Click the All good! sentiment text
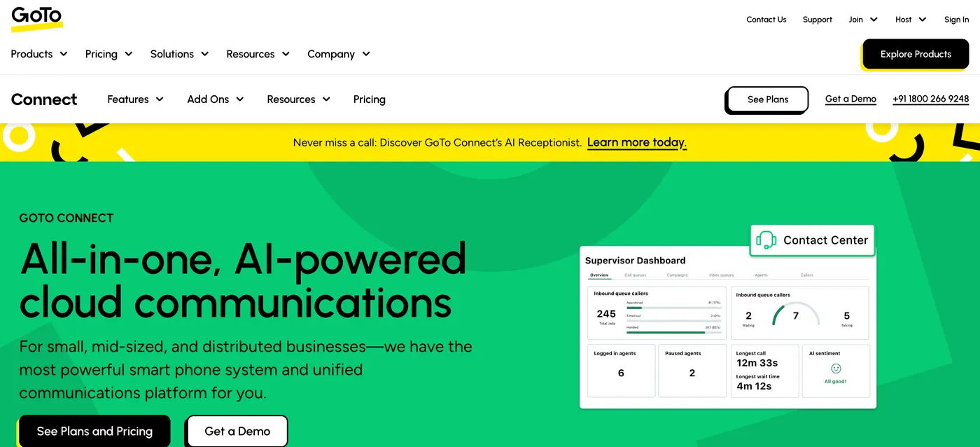The width and height of the screenshot is (980, 447). [835, 382]
